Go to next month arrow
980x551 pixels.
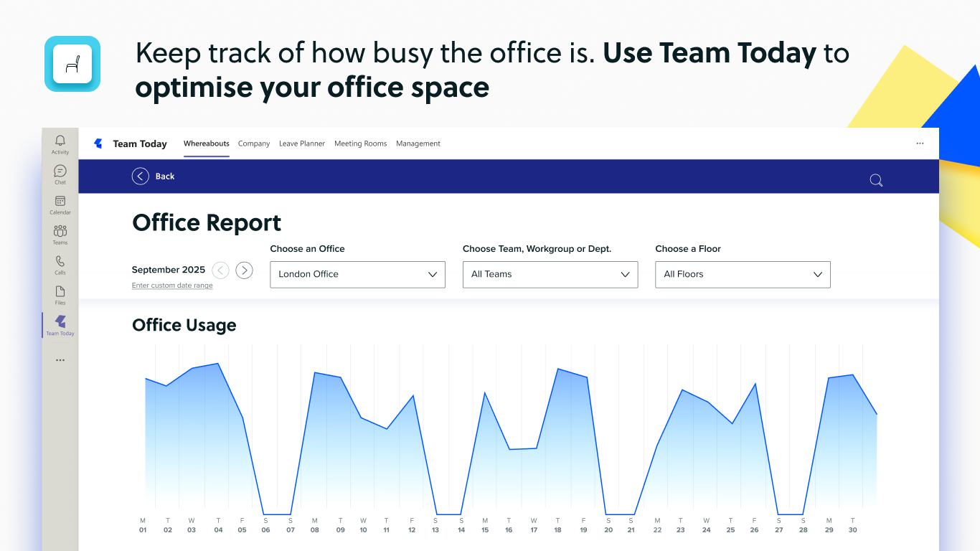tap(245, 270)
